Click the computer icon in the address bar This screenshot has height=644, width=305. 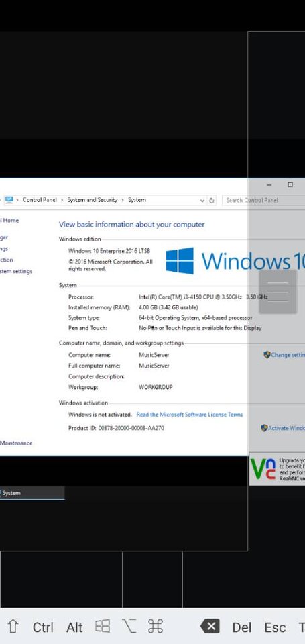9,200
